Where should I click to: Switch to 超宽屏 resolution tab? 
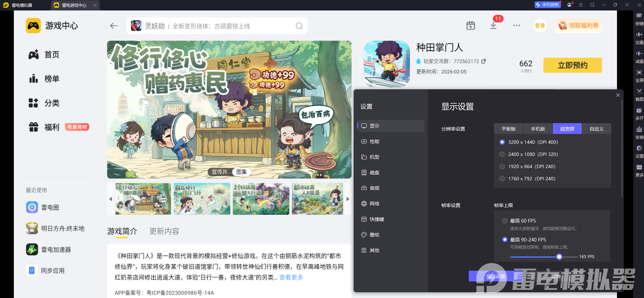click(567, 129)
